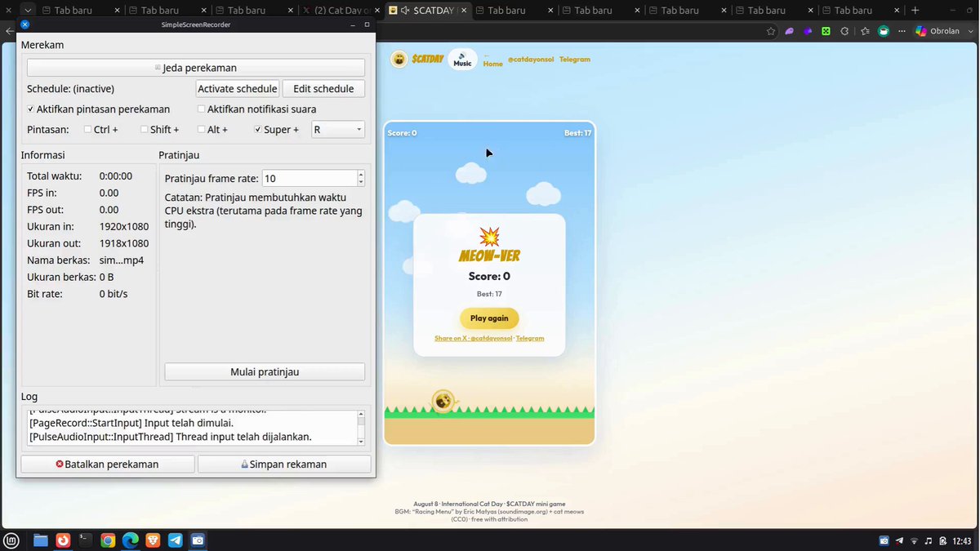Open the network Wi-Fi tray icon
This screenshot has height=551, width=980.
[x=914, y=540]
